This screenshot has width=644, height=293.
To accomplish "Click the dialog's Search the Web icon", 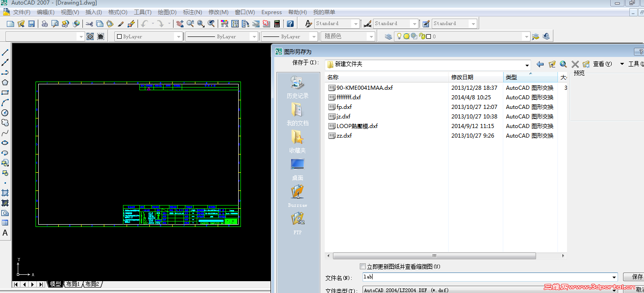I will coord(563,64).
